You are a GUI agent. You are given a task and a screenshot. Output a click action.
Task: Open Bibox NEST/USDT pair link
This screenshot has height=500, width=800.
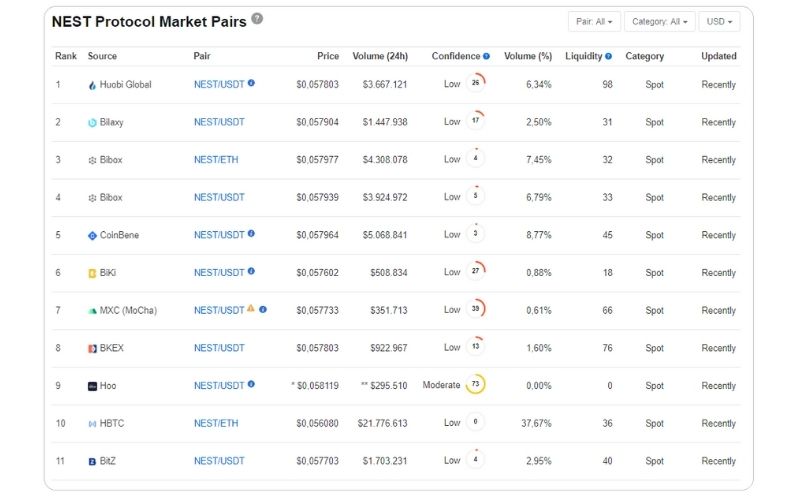coord(219,197)
